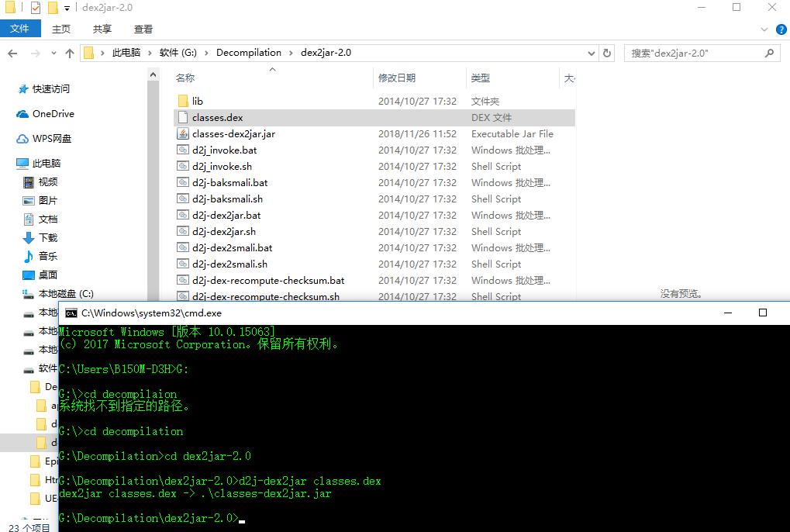
Task: Switch to the 主页 ribbon tab
Action: [x=61, y=29]
